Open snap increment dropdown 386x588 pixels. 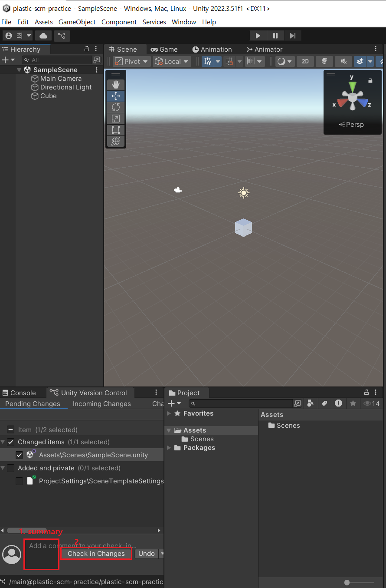click(x=255, y=61)
